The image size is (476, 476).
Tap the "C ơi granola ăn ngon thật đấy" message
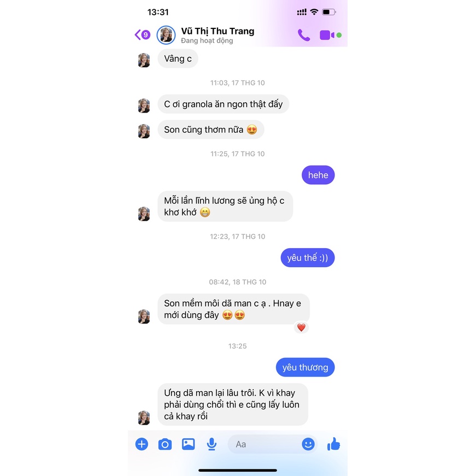[224, 104]
